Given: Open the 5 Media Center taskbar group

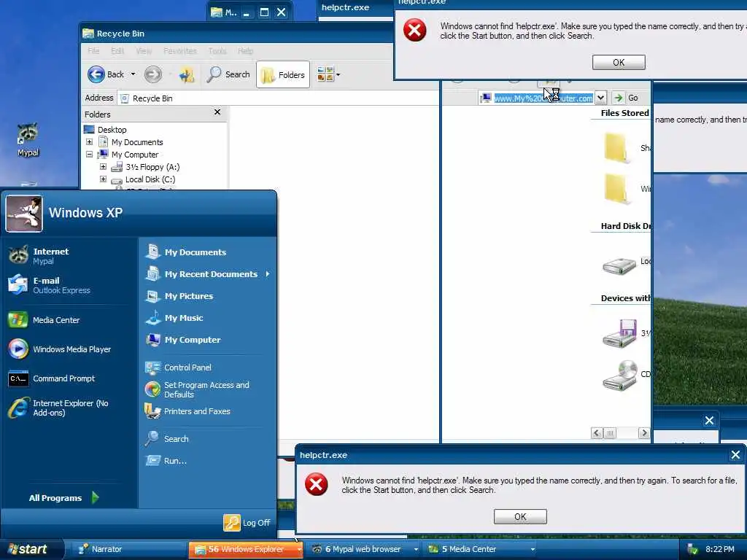Looking at the screenshot, I should point(481,549).
